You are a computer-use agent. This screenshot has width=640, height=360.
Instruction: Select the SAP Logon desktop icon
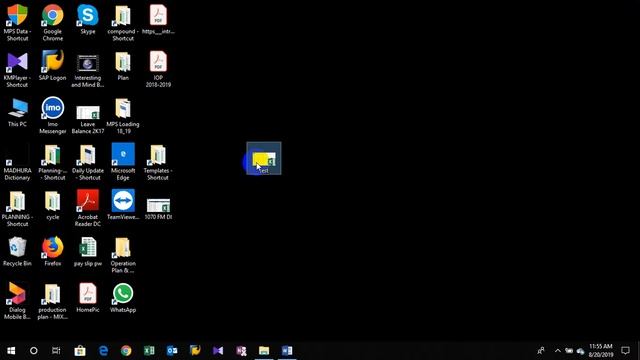click(x=53, y=66)
